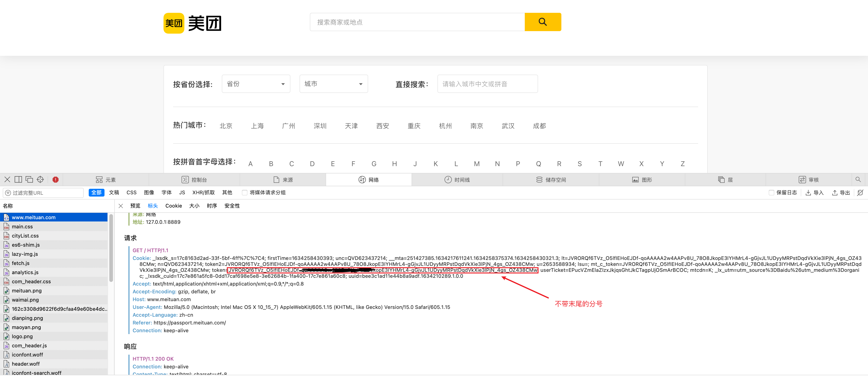Click the export icon button
Screen dimensions: 868x378
tap(841, 192)
